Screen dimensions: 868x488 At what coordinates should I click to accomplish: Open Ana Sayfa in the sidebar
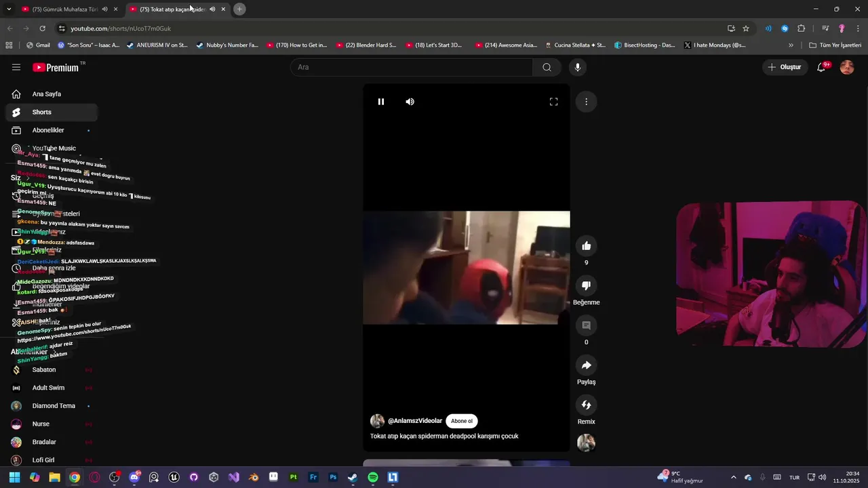pos(52,94)
